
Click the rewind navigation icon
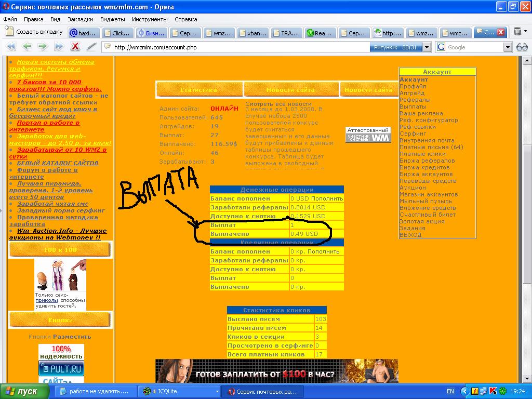[x=11, y=47]
